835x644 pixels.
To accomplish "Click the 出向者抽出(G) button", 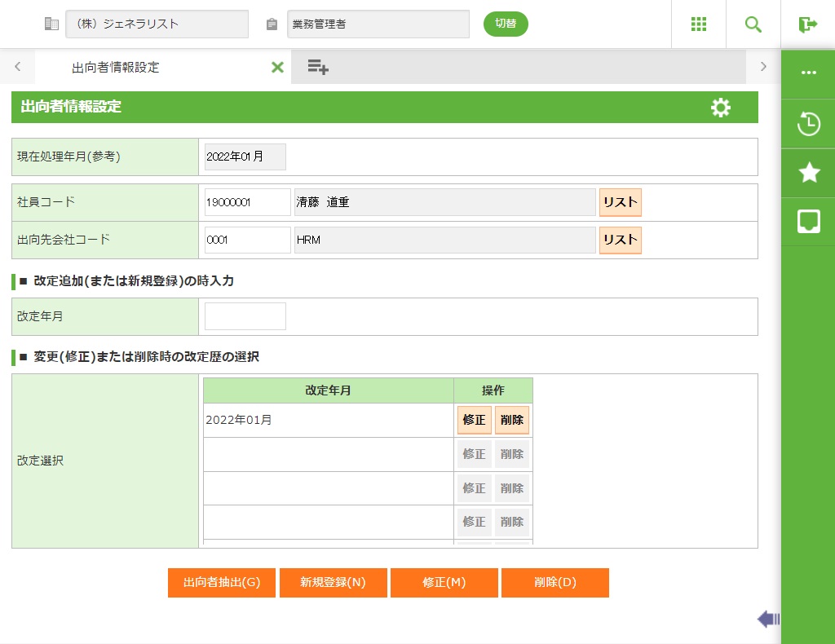I will coord(222,583).
